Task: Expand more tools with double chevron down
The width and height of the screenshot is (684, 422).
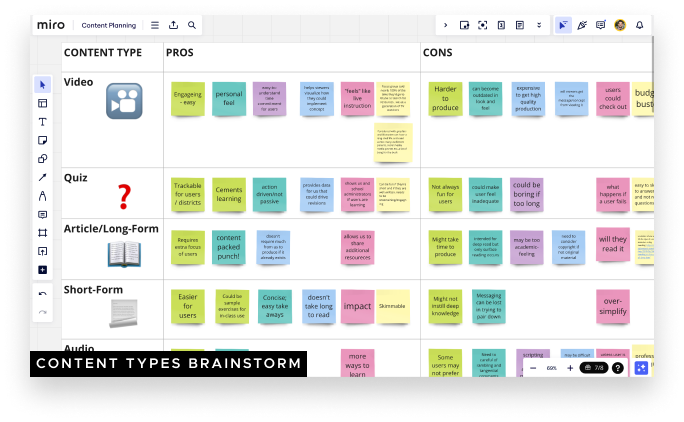Action: (539, 25)
